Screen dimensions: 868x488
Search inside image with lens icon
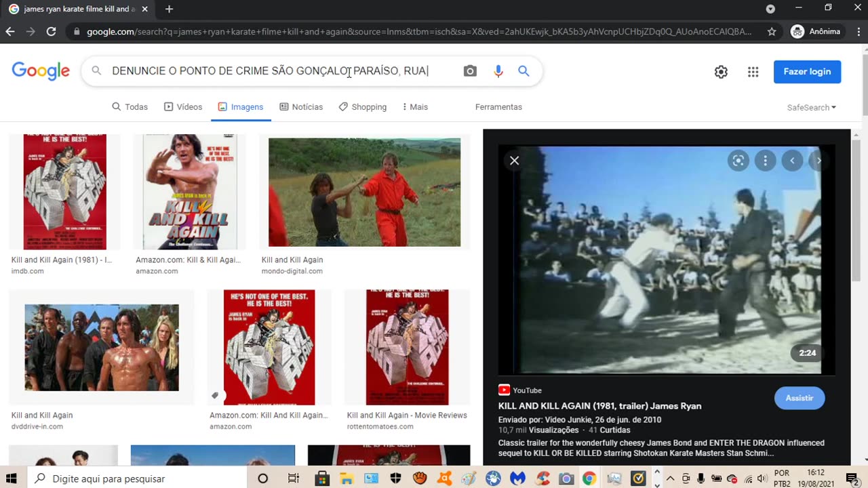coord(738,161)
